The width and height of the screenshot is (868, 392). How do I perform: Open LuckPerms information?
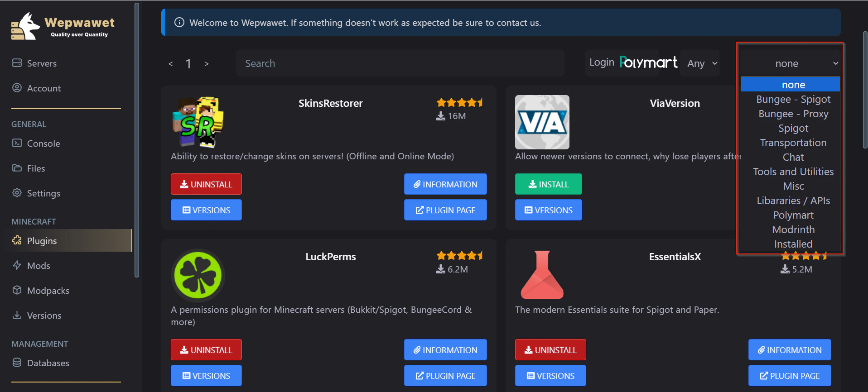445,350
